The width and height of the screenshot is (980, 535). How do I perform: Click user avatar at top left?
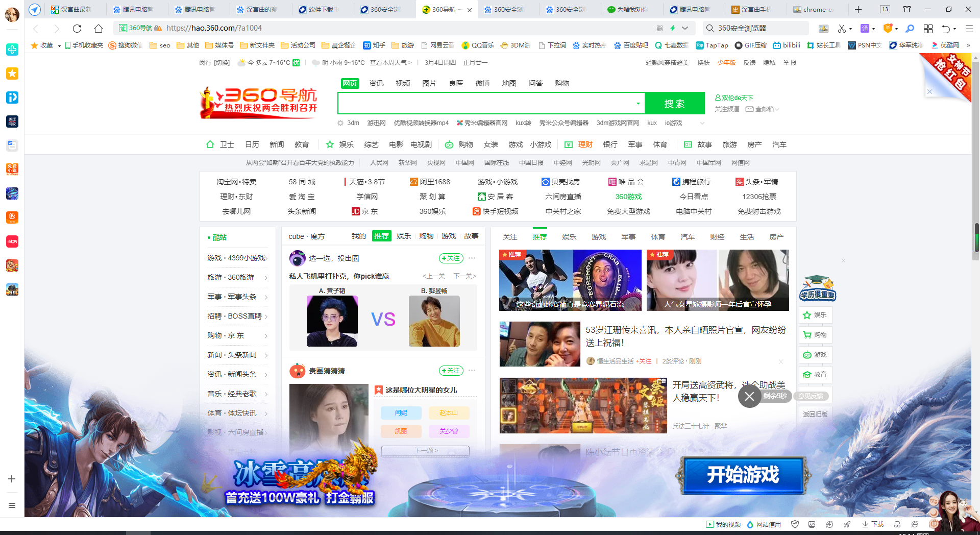(x=12, y=14)
